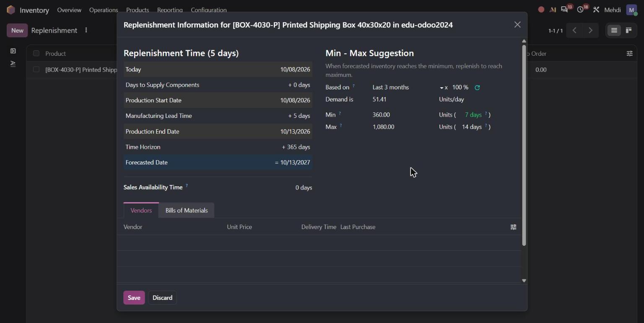Open the Operations menu

point(104,10)
